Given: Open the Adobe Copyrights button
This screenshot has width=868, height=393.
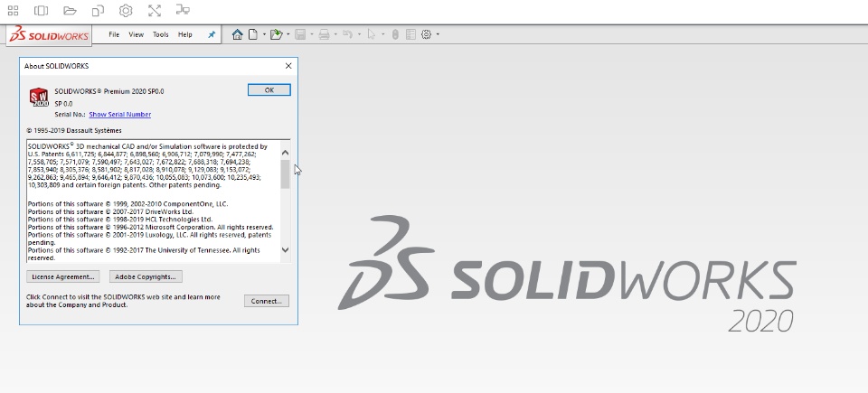Looking at the screenshot, I should 146,276.
